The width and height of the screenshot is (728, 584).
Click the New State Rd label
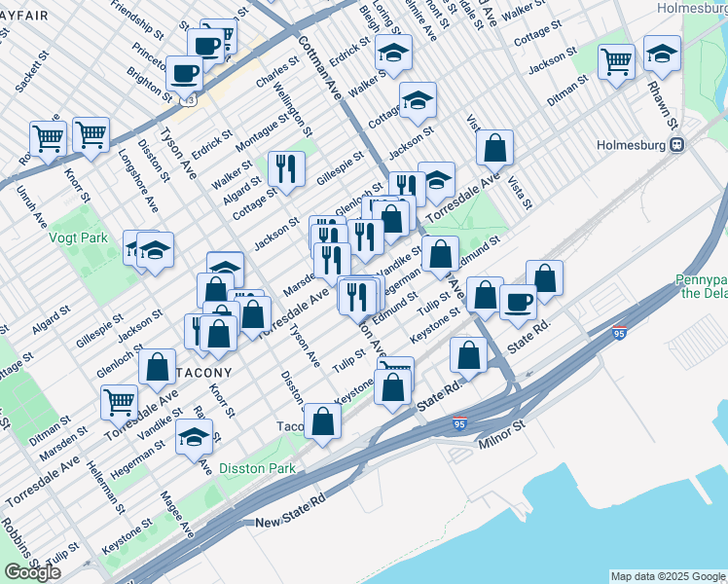tap(290, 510)
